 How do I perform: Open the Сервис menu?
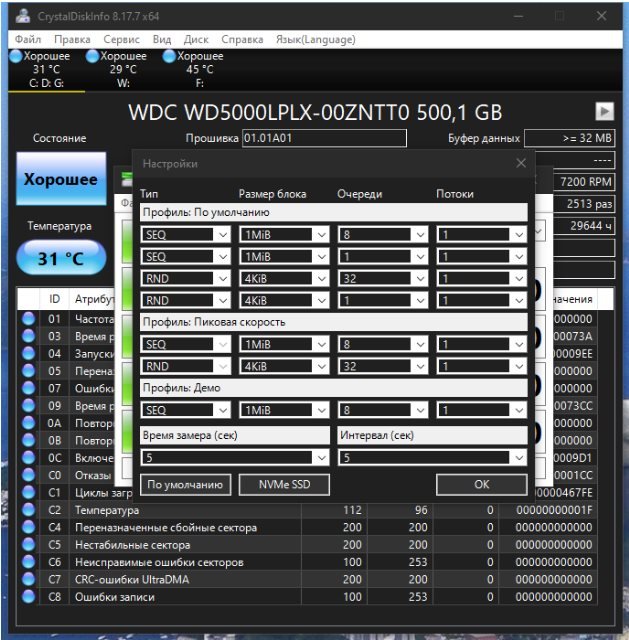[x=121, y=40]
